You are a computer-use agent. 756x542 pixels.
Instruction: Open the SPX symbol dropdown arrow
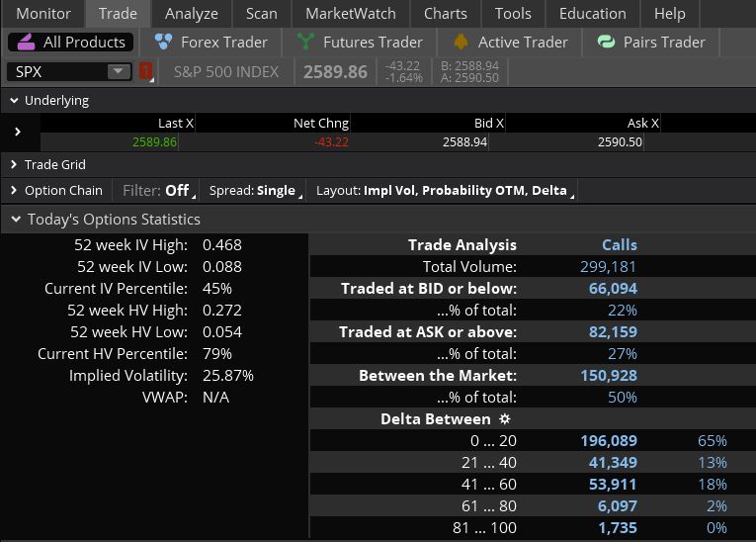point(119,71)
